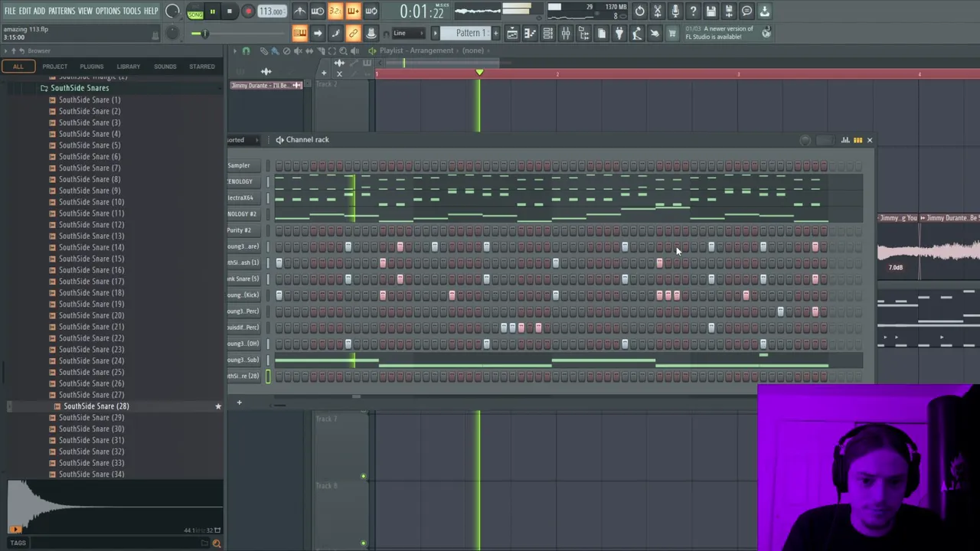
Task: Switch to the SOUNDS browser tab
Action: [x=165, y=67]
